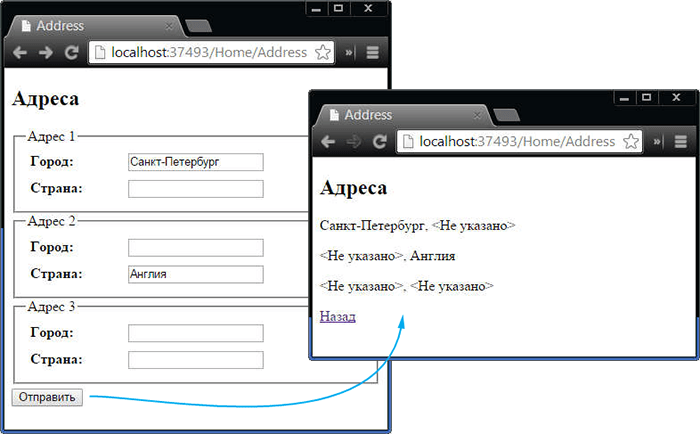Viewport: 700px width, 434px height.
Task: Click Город field containing Санкт-Петербург
Action: pos(196,162)
